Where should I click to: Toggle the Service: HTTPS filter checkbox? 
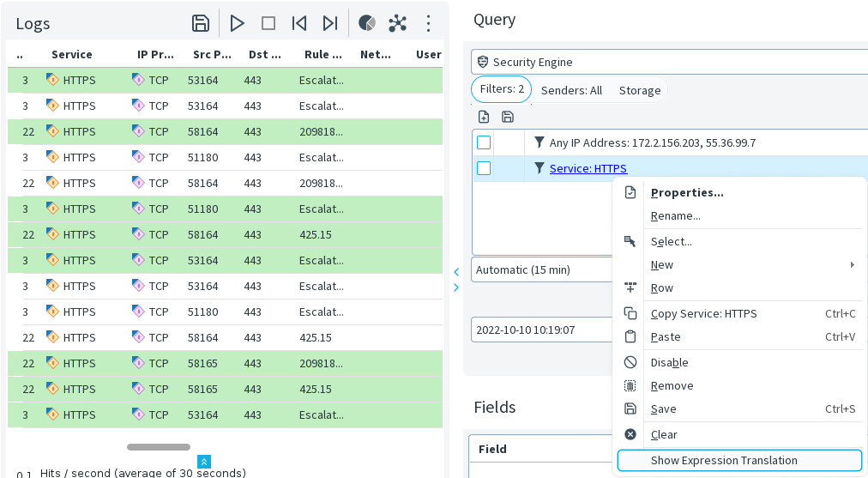coord(484,168)
